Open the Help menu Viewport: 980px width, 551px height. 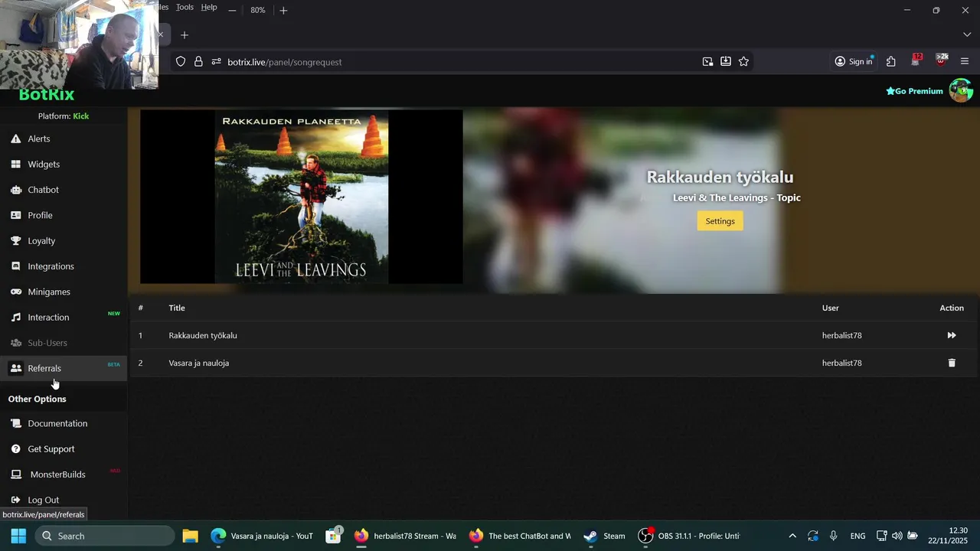click(x=209, y=7)
